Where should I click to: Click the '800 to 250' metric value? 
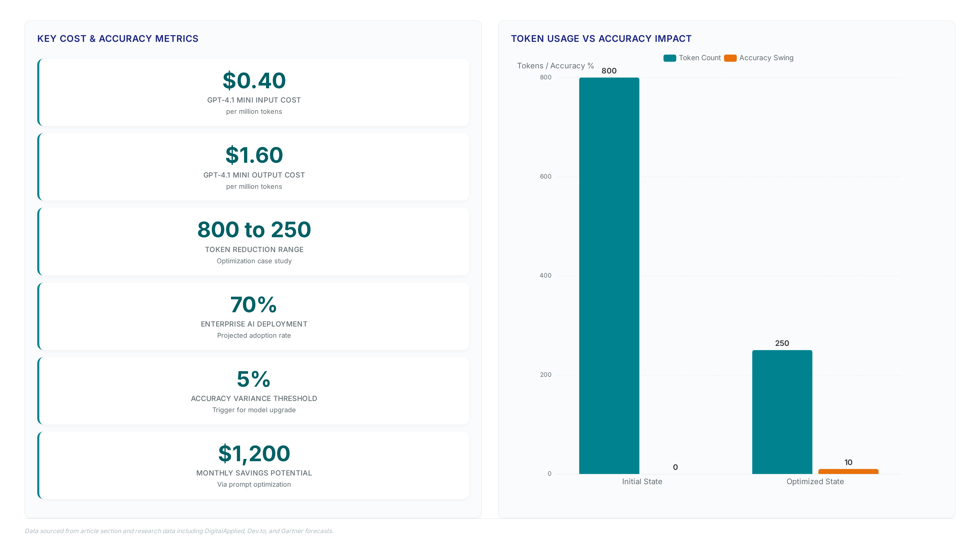tap(254, 230)
